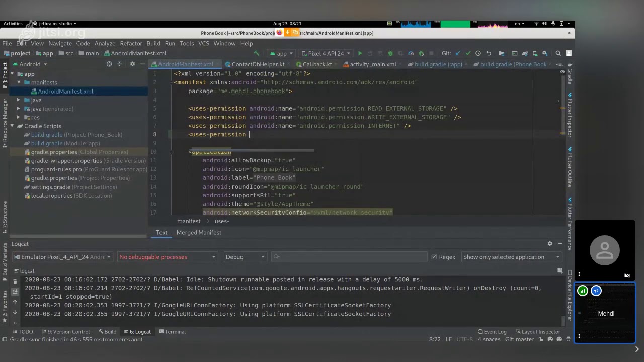Open the Navigate menu
644x362 pixels.
pos(60,44)
